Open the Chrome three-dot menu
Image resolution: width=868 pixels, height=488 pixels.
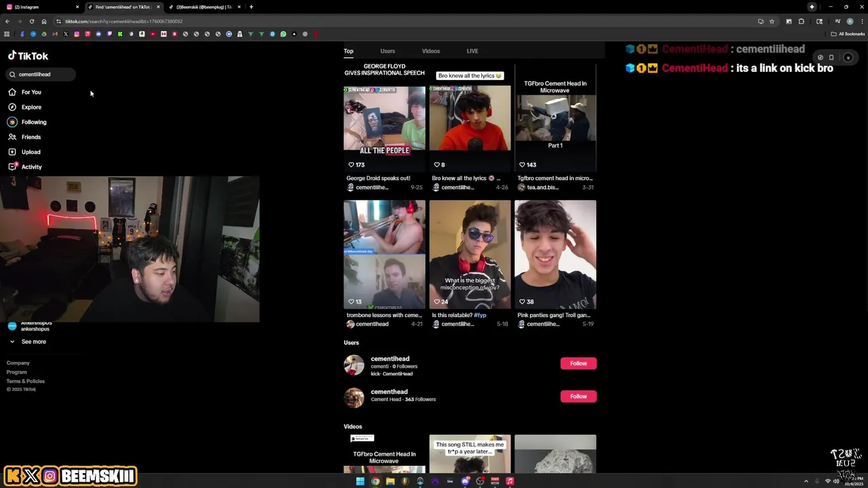click(x=862, y=21)
